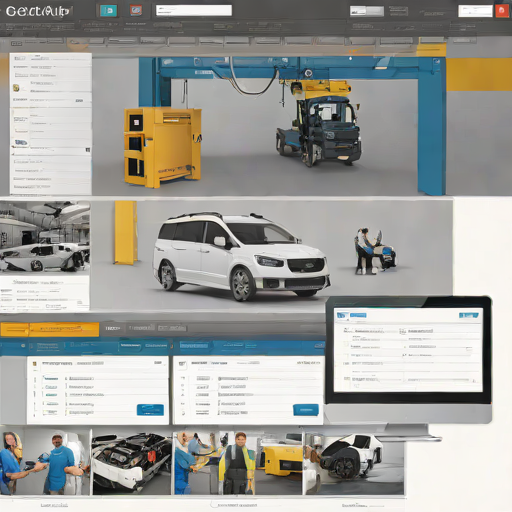Click the red and blue icon in top bar
512x512 pixels.
click(x=136, y=10)
